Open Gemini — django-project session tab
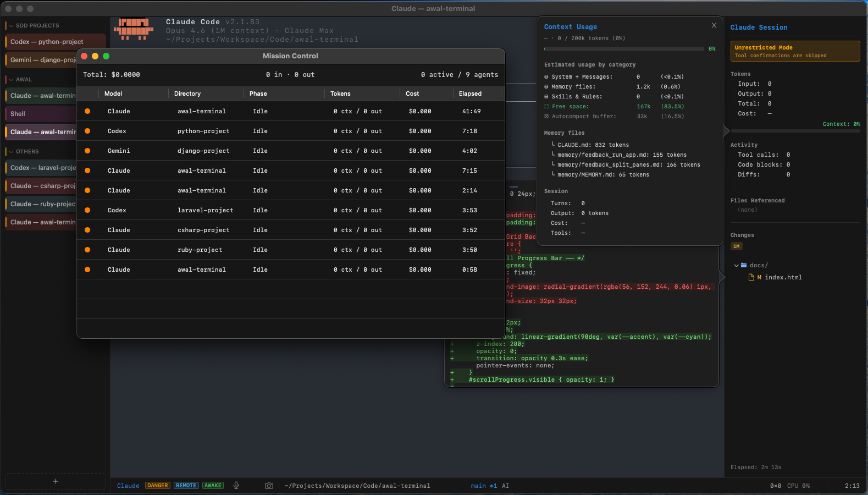Viewport: 868px width, 495px height. point(41,60)
